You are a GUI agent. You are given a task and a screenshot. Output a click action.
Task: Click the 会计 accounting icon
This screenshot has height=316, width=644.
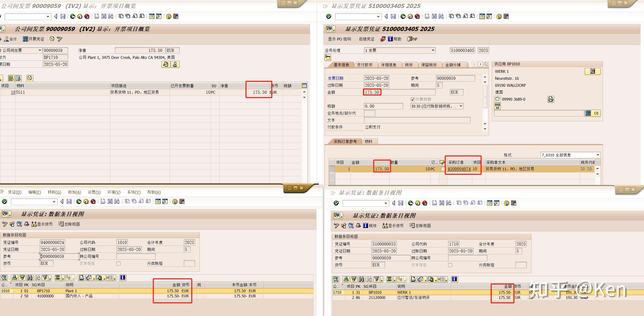pos(12,39)
